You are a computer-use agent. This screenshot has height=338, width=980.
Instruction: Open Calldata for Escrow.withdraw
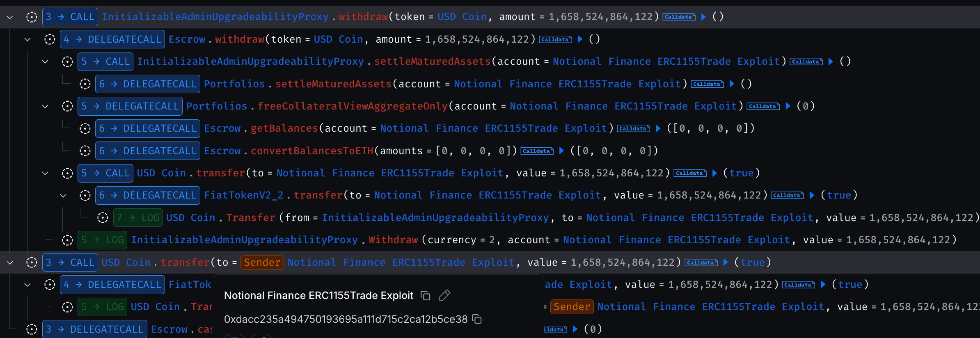555,39
